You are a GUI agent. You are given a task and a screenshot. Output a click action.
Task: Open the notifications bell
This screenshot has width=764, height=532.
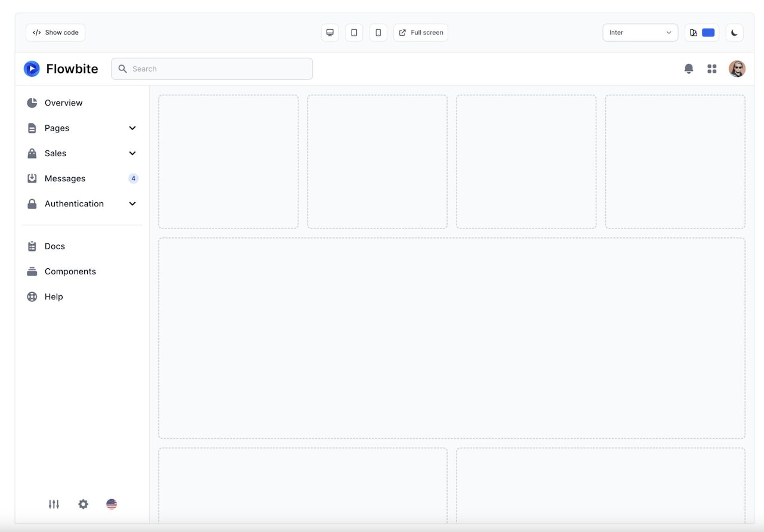pyautogui.click(x=689, y=69)
